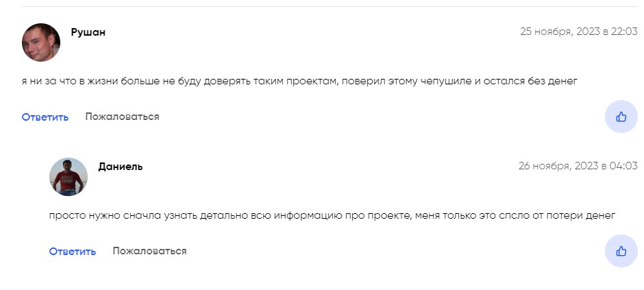This screenshot has height=290, width=644.
Task: Click timestamp 25 ноября, 2023 в 22:03
Action: pyautogui.click(x=579, y=32)
